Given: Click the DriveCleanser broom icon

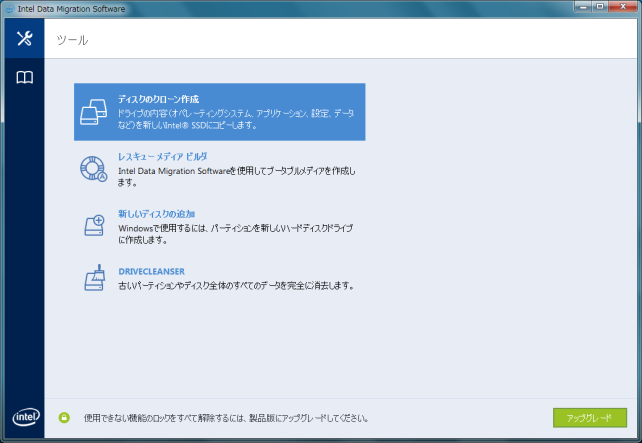Looking at the screenshot, I should pos(95,278).
